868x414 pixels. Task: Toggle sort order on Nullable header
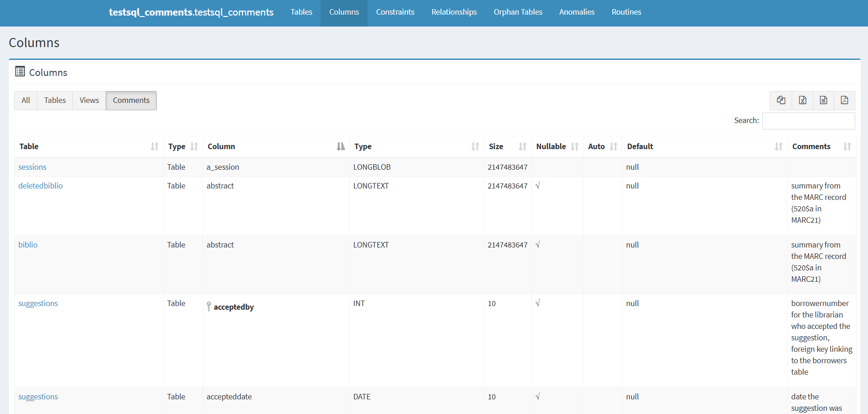[574, 146]
